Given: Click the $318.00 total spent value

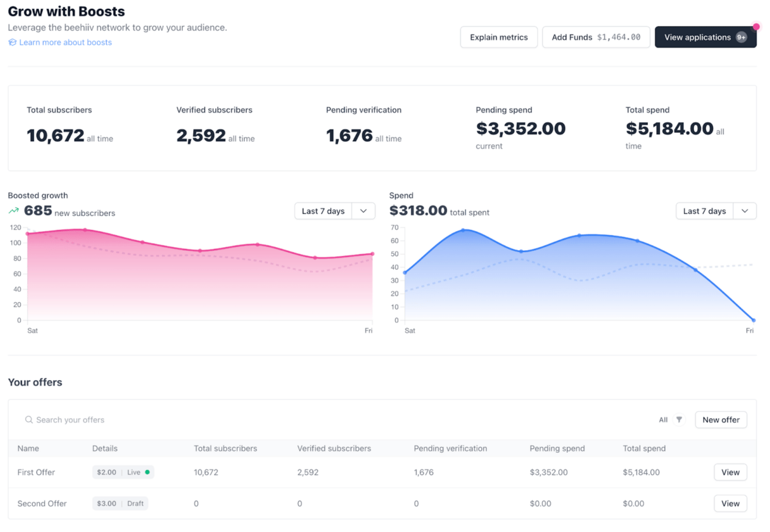Looking at the screenshot, I should point(418,210).
